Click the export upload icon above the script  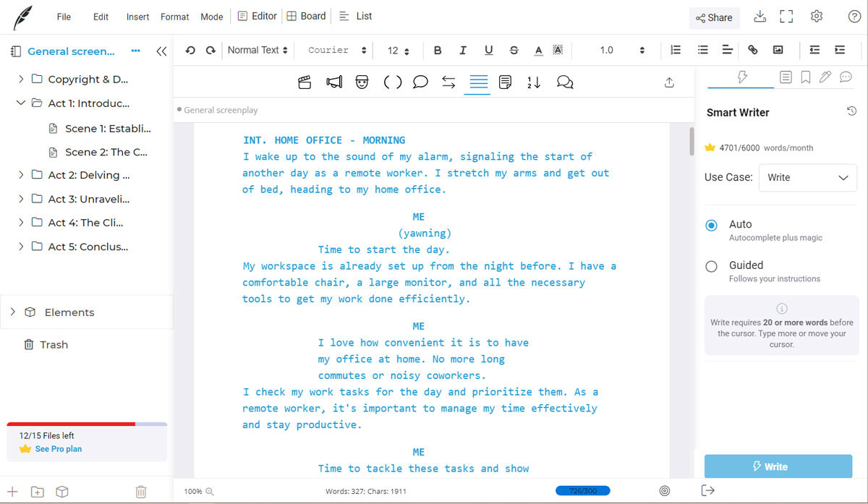tap(669, 82)
